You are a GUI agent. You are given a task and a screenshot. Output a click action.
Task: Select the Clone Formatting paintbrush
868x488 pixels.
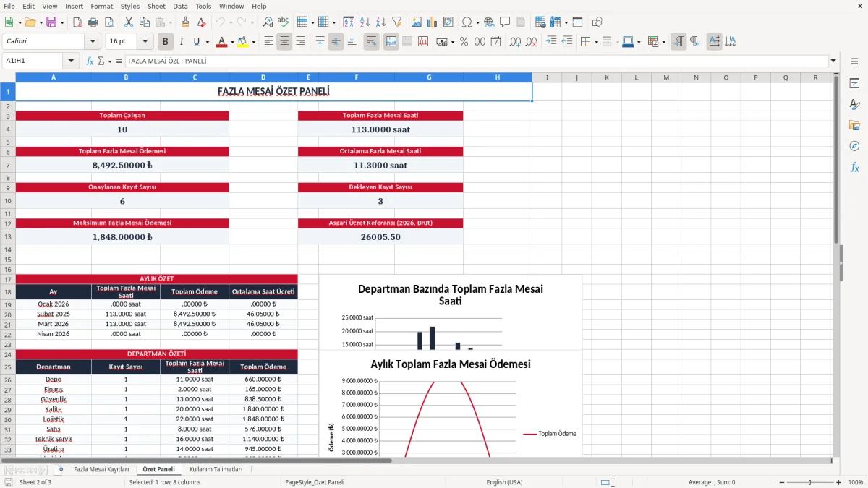point(185,22)
